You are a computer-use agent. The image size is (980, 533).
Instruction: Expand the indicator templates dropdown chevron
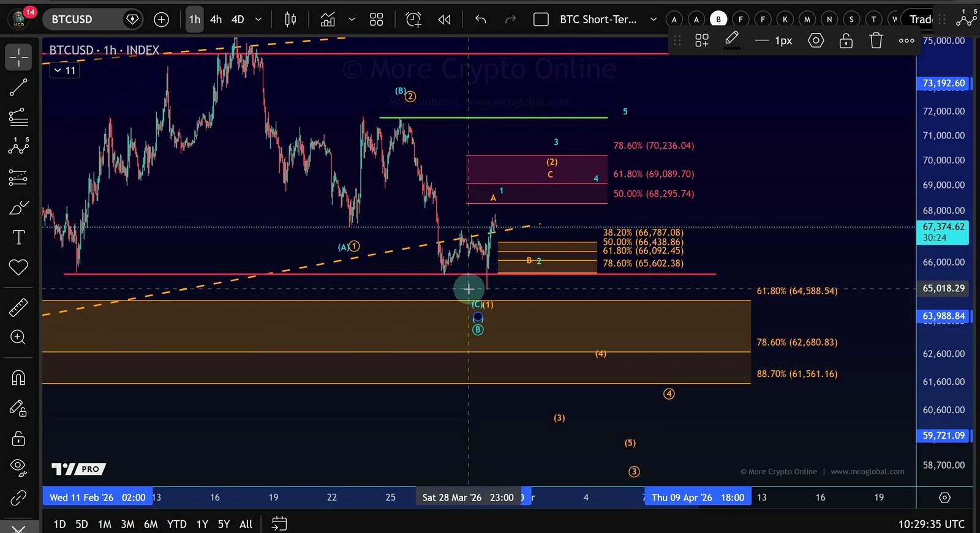(x=352, y=20)
